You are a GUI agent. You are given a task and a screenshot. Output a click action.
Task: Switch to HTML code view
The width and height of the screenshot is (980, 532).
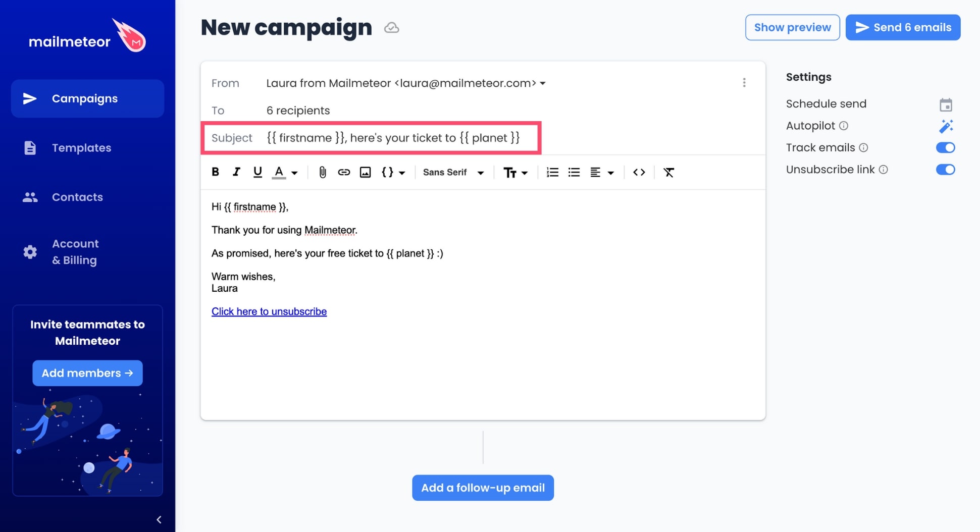[639, 172]
